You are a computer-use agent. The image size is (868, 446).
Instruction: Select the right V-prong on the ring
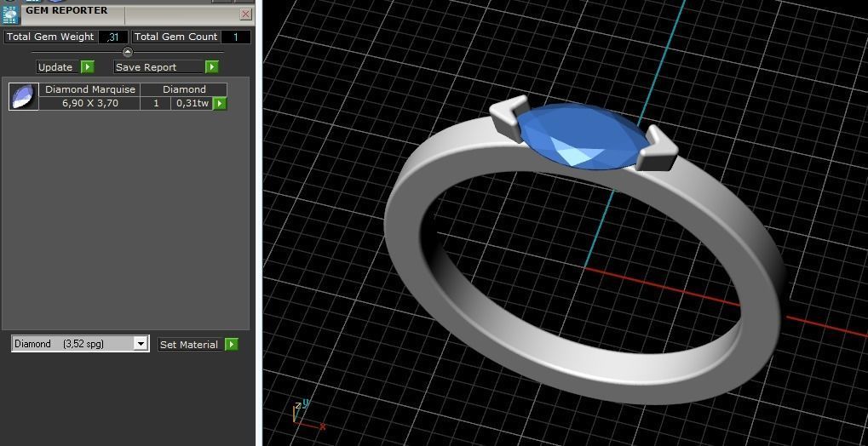(x=657, y=147)
